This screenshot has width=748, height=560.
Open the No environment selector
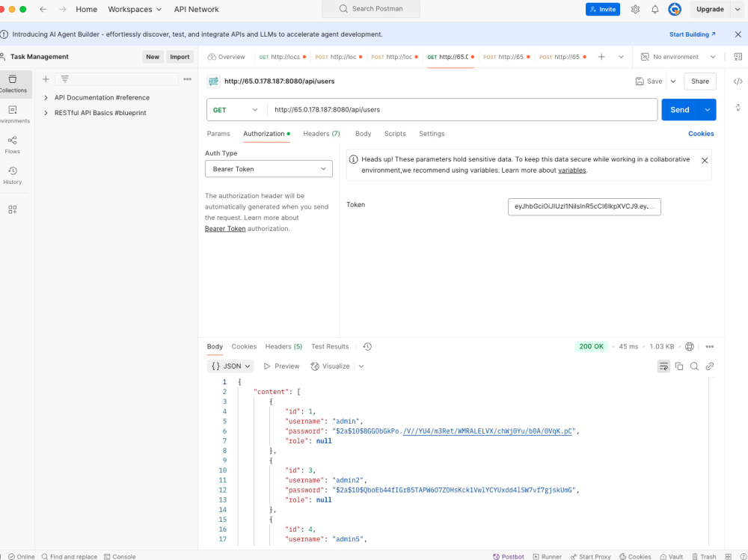(678, 57)
